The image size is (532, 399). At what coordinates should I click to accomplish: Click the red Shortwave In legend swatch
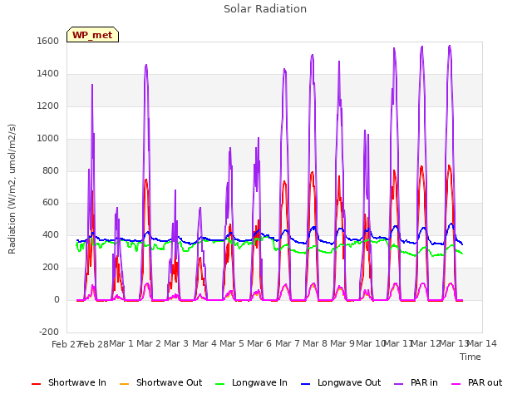[36, 384]
